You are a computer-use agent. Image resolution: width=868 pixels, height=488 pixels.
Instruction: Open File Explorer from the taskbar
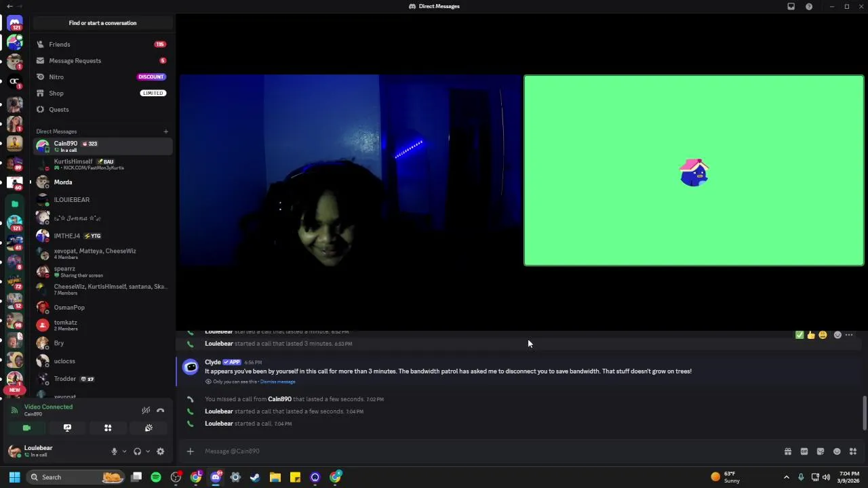[x=275, y=477]
